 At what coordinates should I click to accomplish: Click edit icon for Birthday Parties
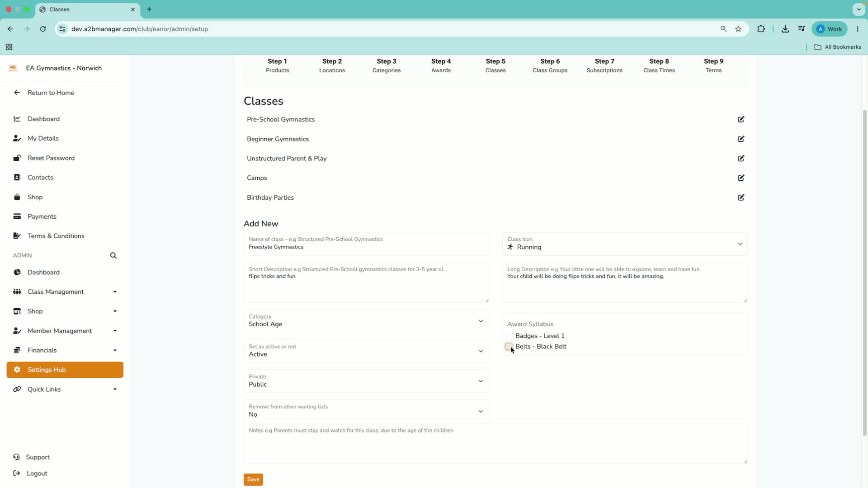coord(741,197)
